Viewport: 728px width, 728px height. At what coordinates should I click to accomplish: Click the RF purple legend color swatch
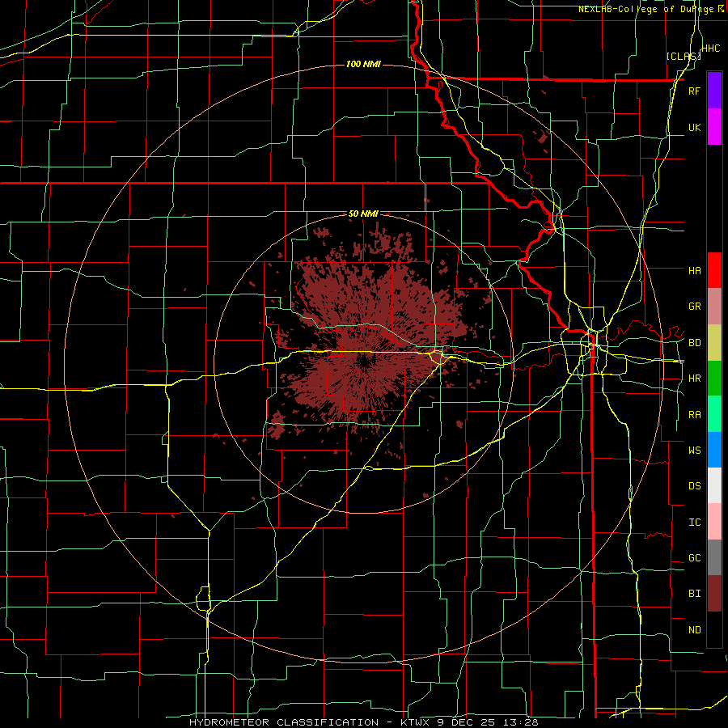[x=714, y=91]
